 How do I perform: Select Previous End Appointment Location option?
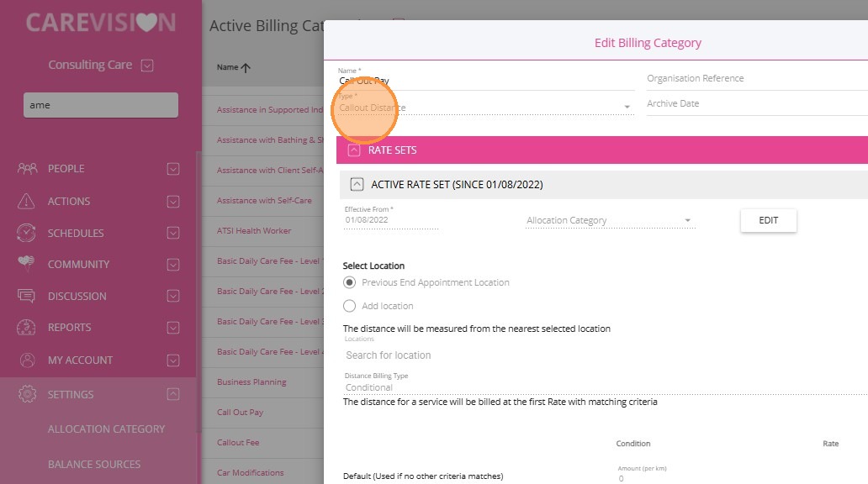point(350,282)
